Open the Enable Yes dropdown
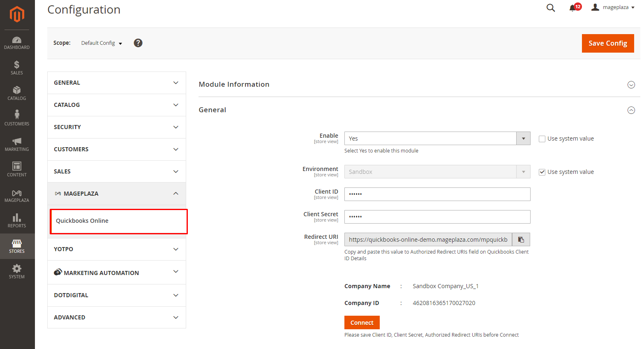This screenshot has height=349, width=644. 437,139
